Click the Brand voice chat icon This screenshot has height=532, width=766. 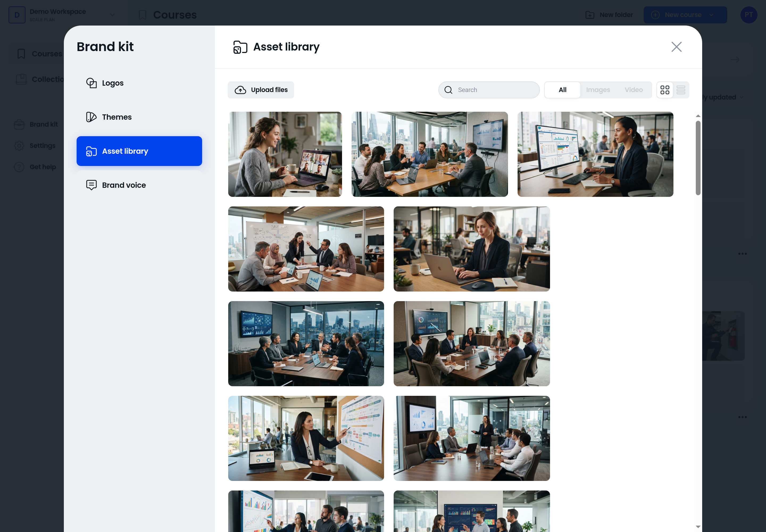click(x=91, y=185)
